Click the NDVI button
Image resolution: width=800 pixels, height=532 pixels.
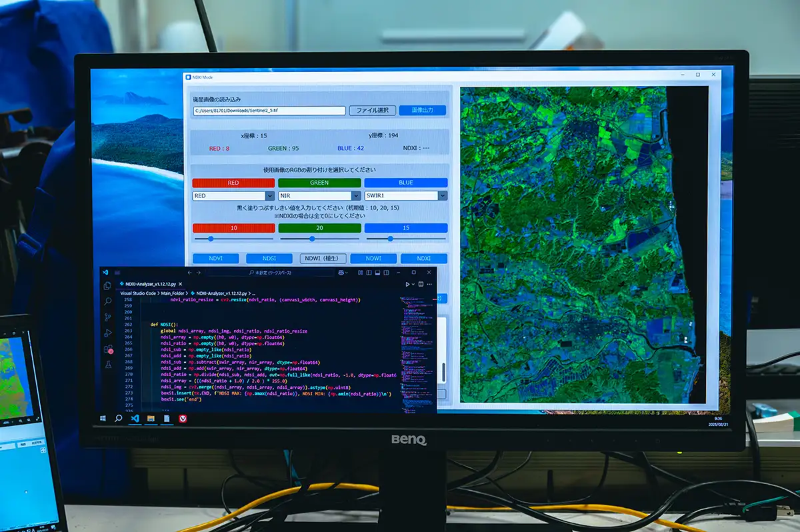point(215,259)
